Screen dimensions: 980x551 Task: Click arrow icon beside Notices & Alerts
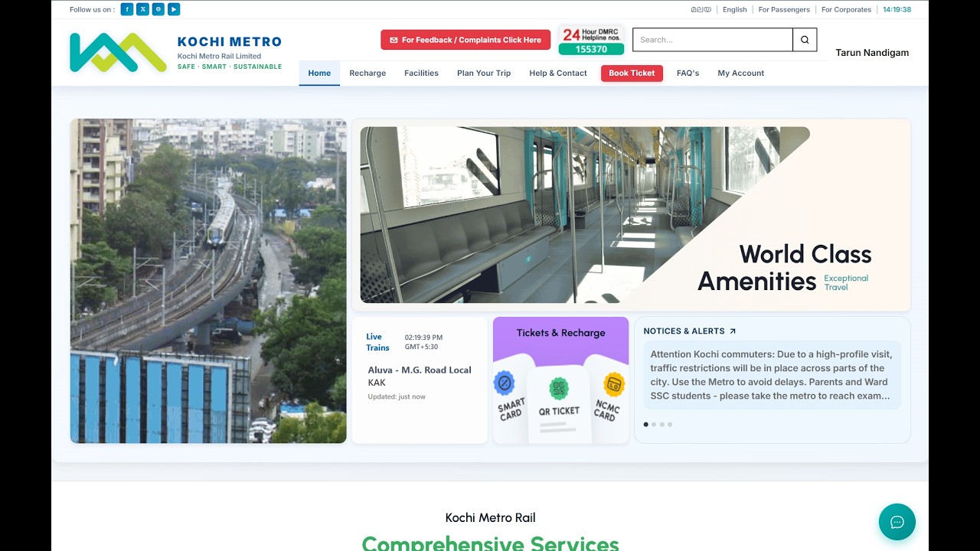733,331
